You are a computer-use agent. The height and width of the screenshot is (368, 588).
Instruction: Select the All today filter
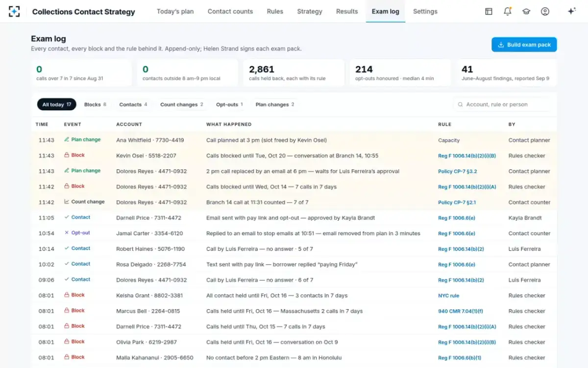pyautogui.click(x=57, y=105)
